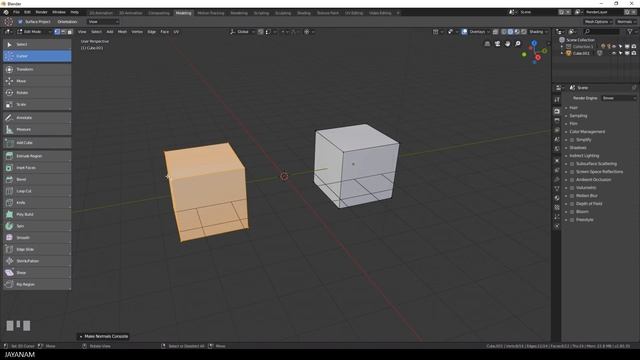Viewport: 640px width, 360px height.
Task: Activate the Knife tool
Action: click(x=37, y=202)
